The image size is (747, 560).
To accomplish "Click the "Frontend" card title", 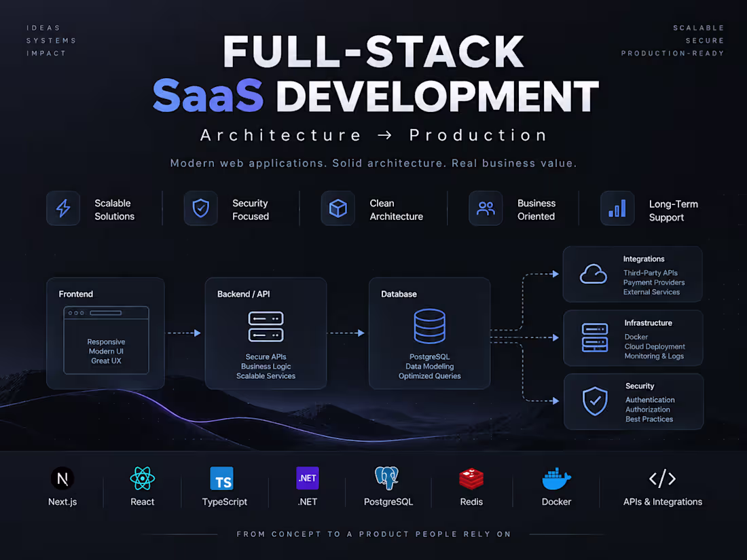I will click(76, 295).
